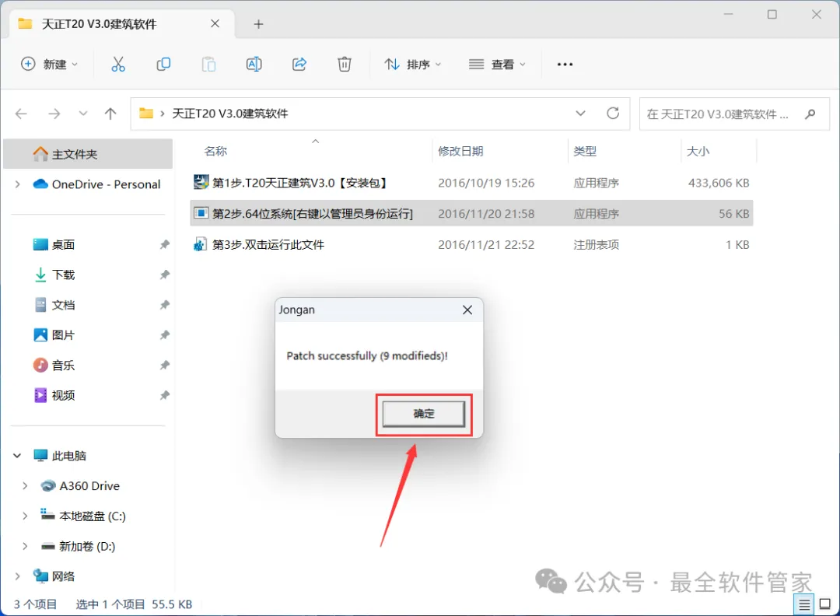Open 主文件夹 in sidebar

click(88, 154)
